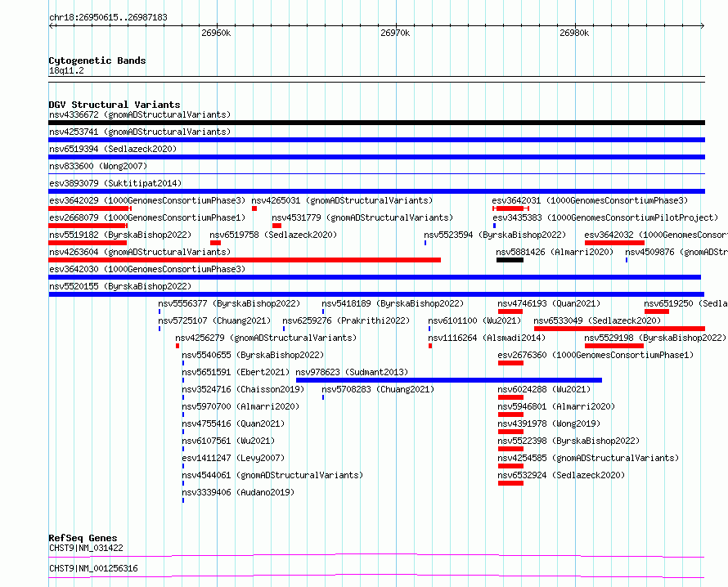Select esv2676360 1000GenomesConsortiumPhase1 label
Image resolution: width=728 pixels, height=587 pixels.
coord(595,355)
